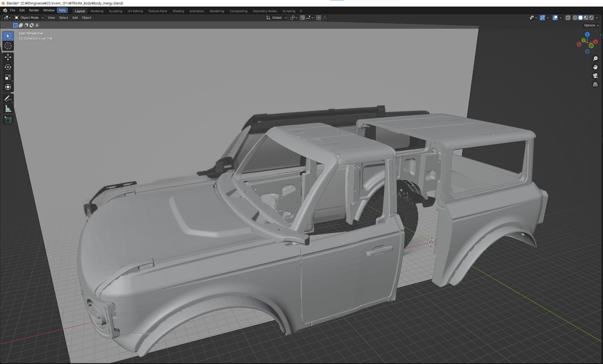
Task: Select the Scale tool
Action: [x=8, y=77]
